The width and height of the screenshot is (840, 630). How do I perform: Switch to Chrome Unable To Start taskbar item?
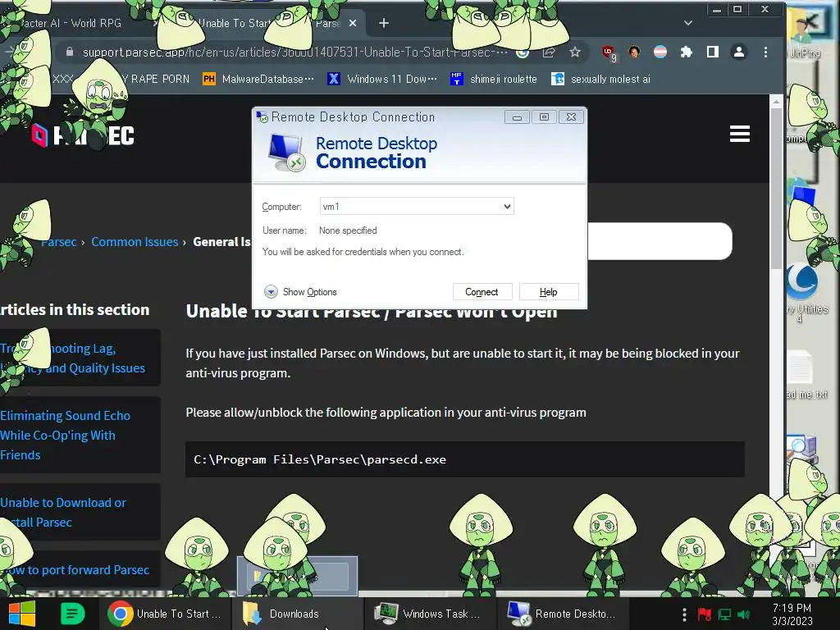pyautogui.click(x=165, y=614)
